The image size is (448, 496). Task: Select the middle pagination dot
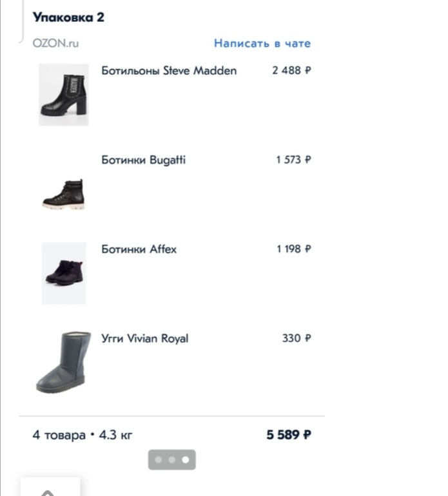point(171,460)
